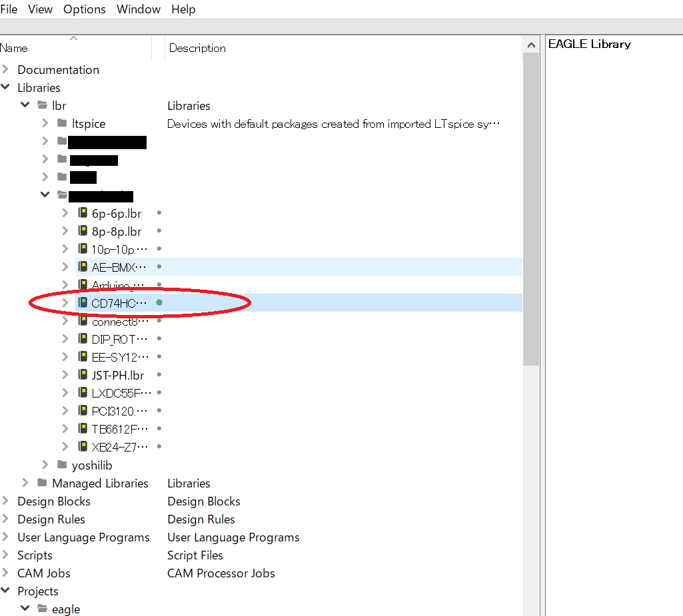Open the File menu
The width and height of the screenshot is (683, 616).
tap(9, 9)
